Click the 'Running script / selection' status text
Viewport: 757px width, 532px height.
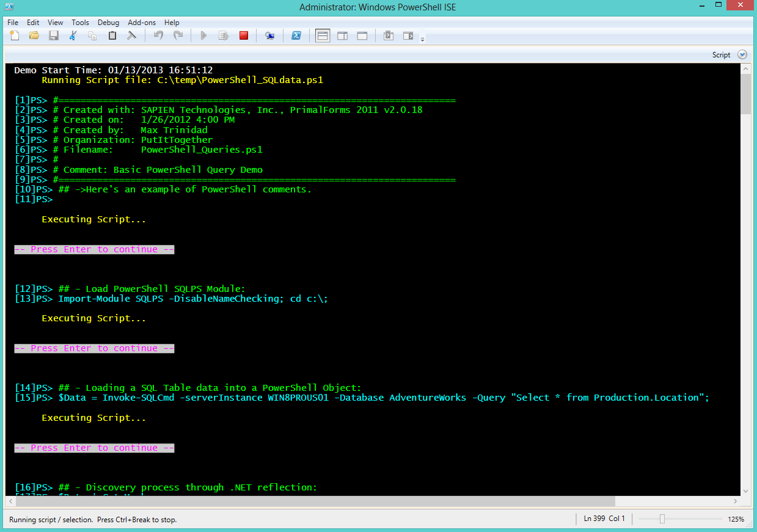point(93,520)
